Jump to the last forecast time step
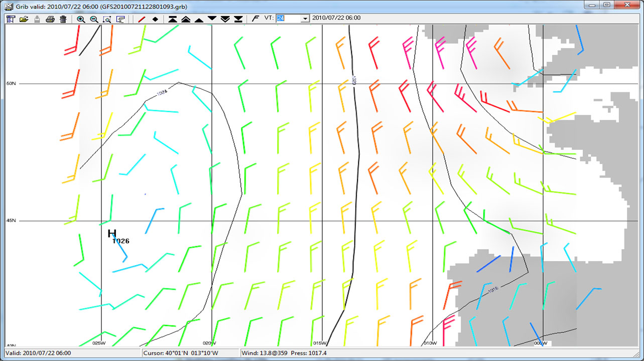 238,19
